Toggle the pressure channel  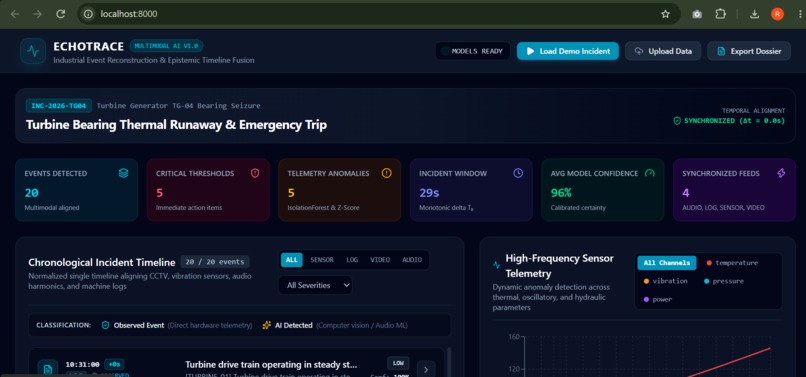point(724,281)
